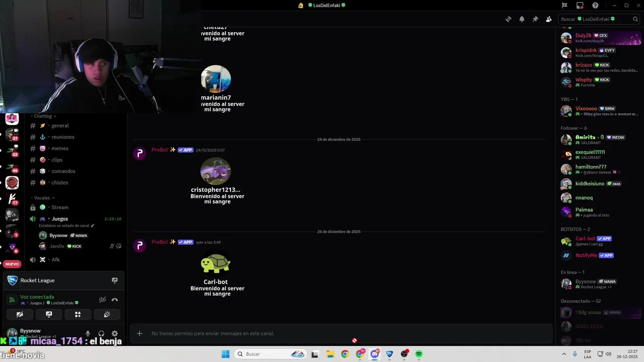Screen dimensions: 644x362
Task: Turn on the camera in voice controls
Action: coord(20,314)
